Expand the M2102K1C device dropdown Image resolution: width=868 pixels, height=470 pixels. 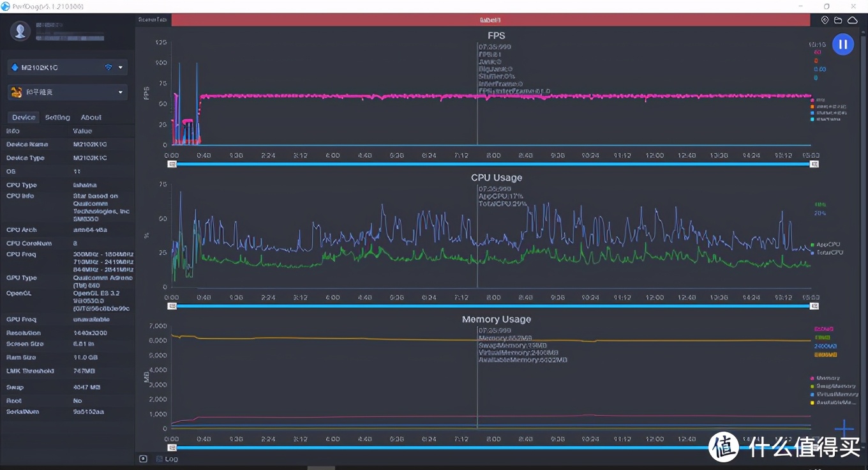click(121, 67)
